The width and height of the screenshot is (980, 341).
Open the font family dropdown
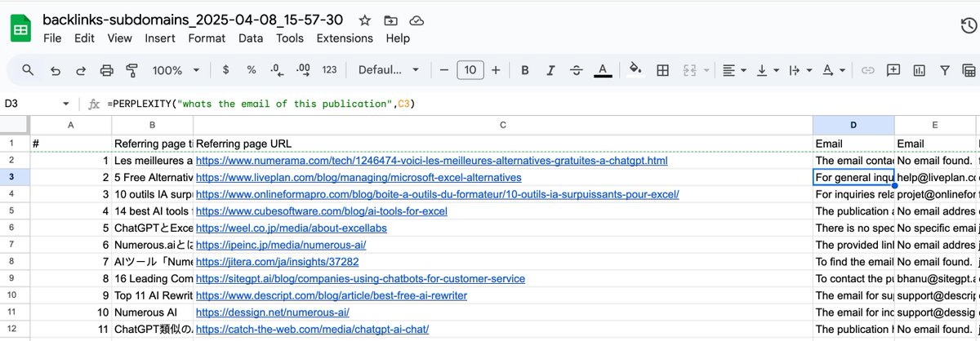[389, 70]
